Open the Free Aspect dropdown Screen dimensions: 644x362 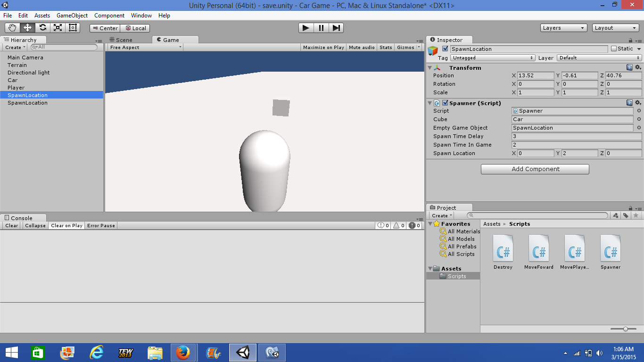tap(145, 47)
